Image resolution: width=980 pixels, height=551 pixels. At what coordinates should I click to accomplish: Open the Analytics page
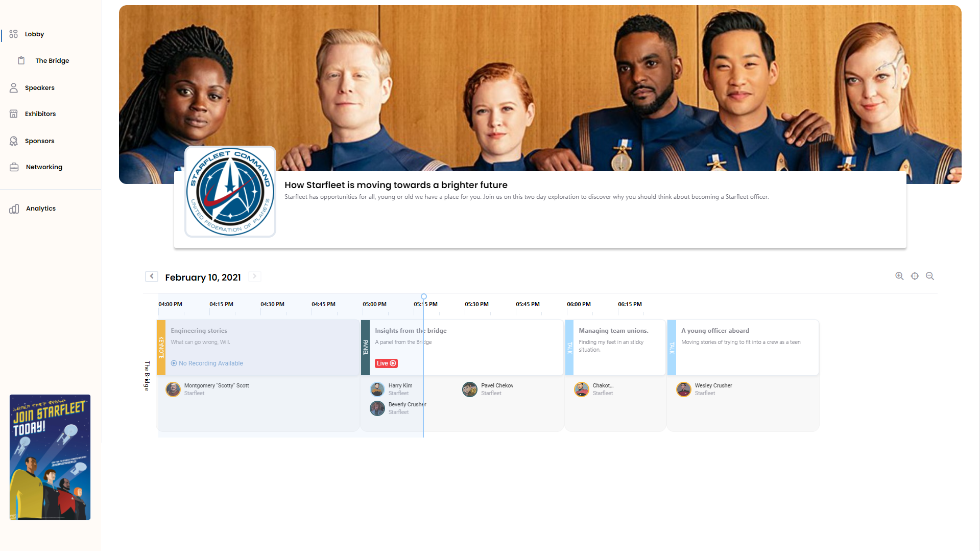(x=41, y=209)
